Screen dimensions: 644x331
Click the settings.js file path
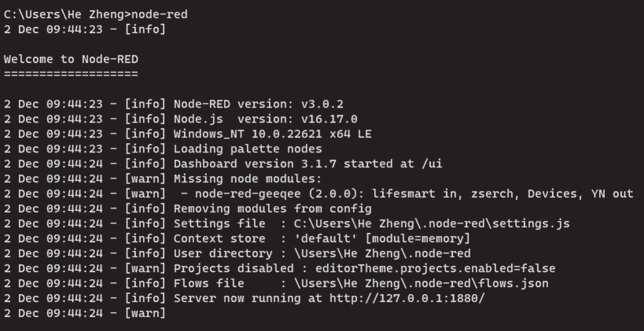coord(431,224)
